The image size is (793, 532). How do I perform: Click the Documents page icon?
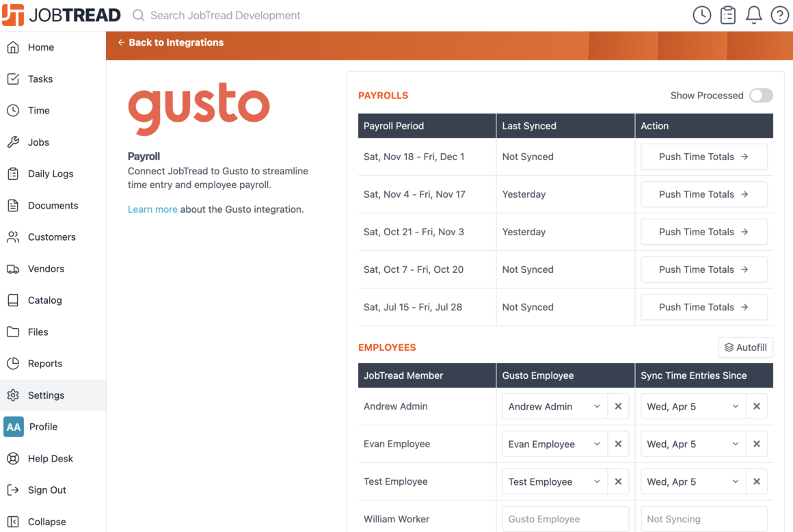(x=13, y=205)
